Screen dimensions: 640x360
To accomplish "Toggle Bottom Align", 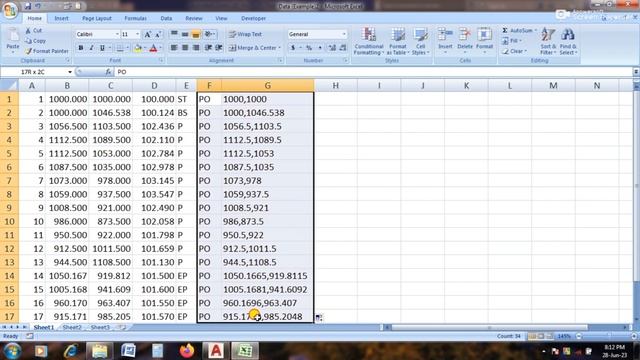I will click(196, 34).
